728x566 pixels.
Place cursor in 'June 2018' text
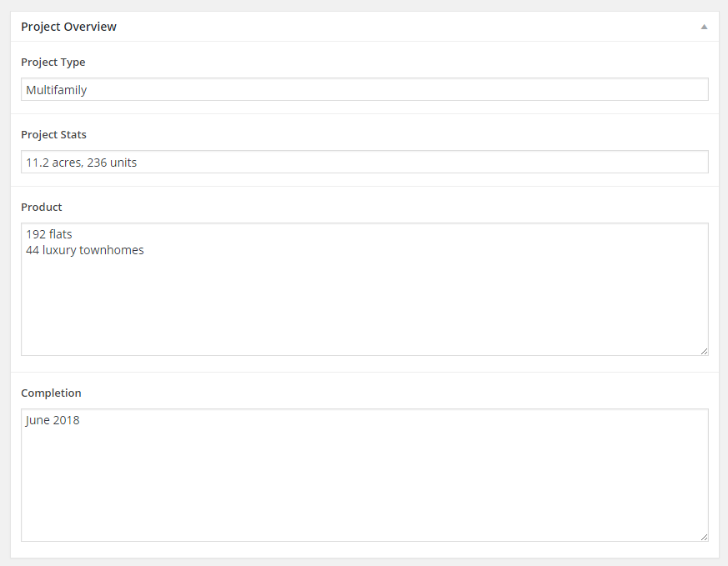(53, 420)
